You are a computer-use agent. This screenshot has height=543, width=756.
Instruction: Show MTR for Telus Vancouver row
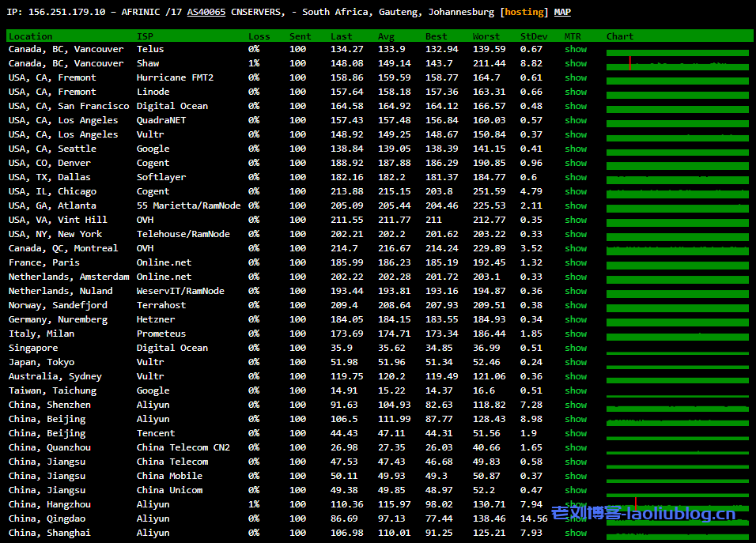pyautogui.click(x=576, y=49)
